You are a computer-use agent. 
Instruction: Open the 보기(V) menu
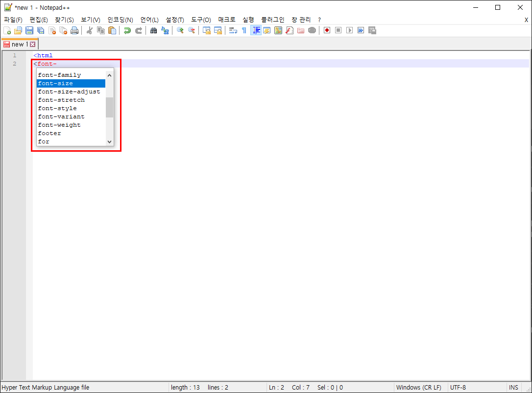(91, 20)
